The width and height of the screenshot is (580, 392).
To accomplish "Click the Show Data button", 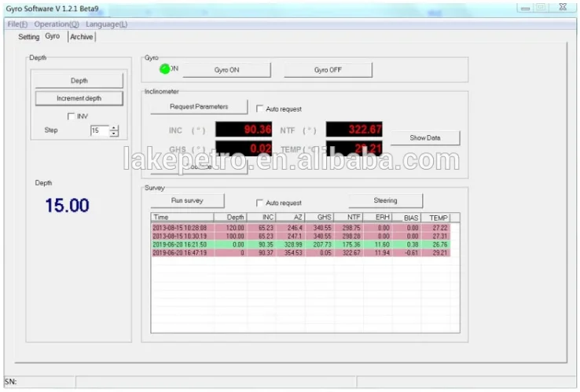I will [x=425, y=137].
